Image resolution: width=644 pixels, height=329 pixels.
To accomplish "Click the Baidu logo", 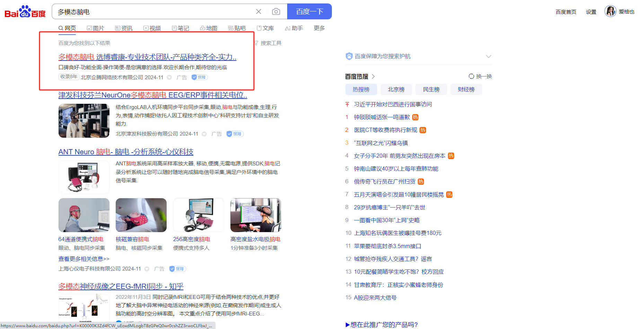I will 25,12.
